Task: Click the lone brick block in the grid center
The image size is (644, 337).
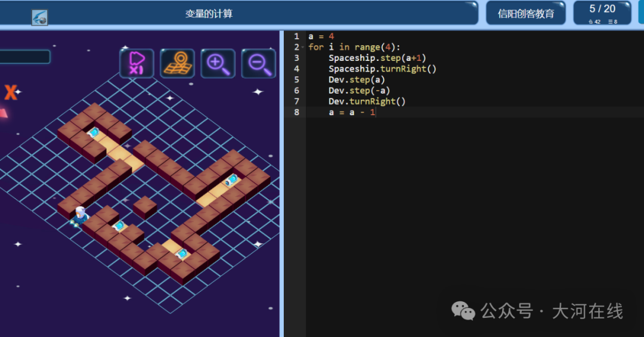Action: point(144,207)
